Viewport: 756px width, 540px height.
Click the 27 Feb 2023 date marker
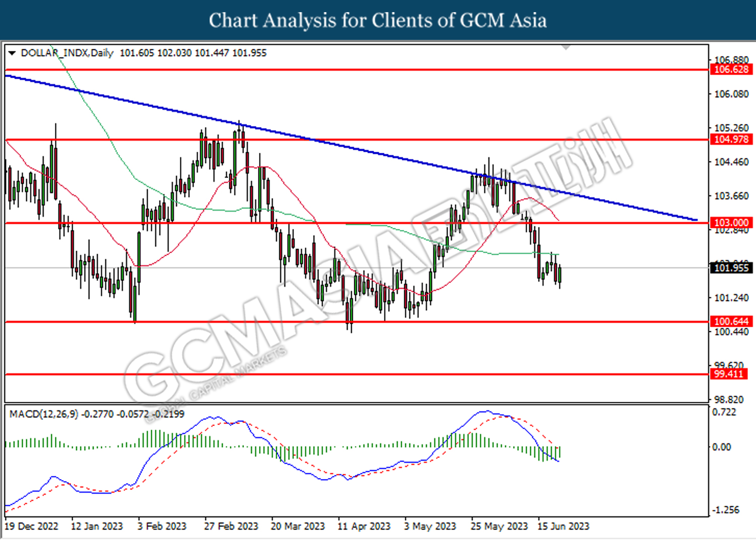point(231,526)
